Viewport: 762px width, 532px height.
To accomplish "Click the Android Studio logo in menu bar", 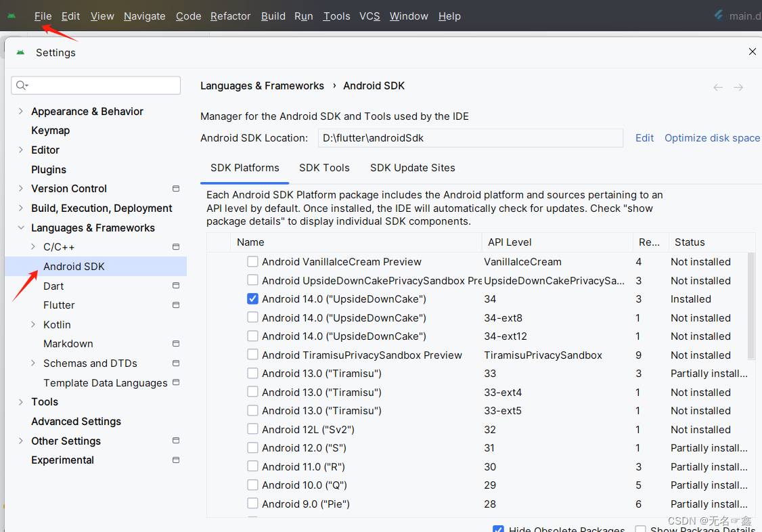I will [12, 16].
